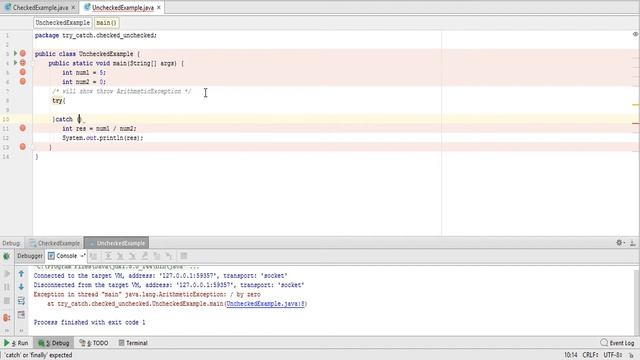
Task: Click the Step Into icon
Action: (120, 256)
